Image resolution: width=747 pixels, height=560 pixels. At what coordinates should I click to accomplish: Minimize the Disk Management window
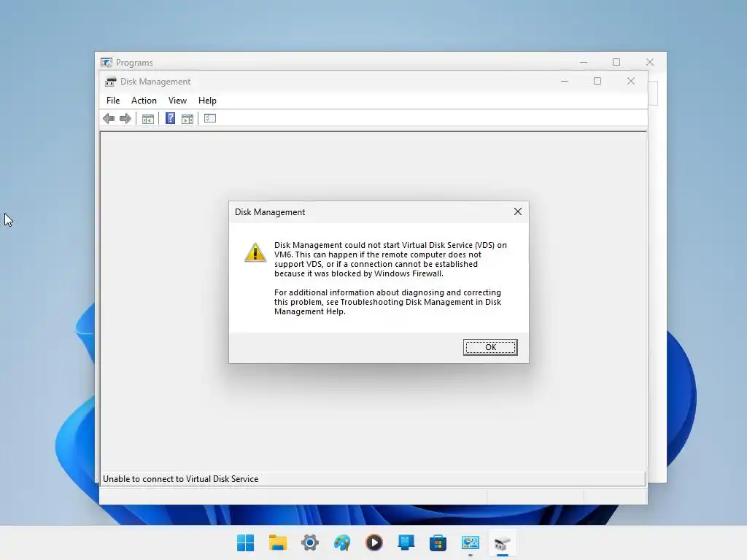[565, 82]
